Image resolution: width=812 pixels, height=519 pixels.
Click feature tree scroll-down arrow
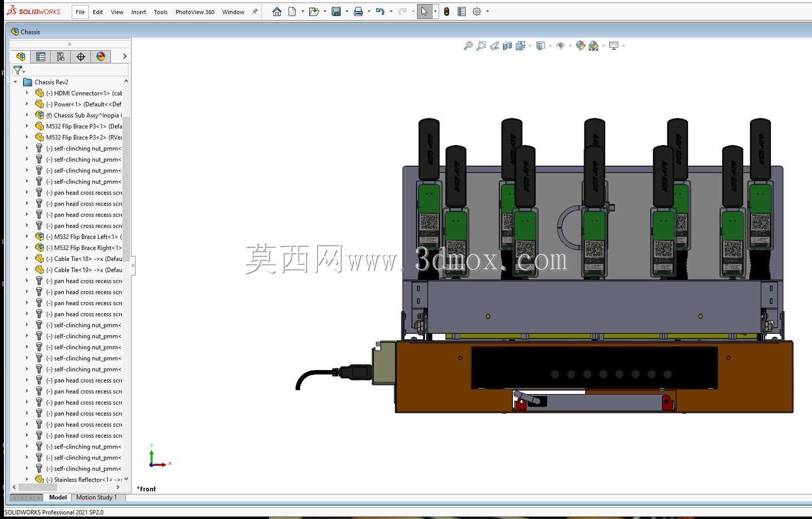(x=126, y=479)
